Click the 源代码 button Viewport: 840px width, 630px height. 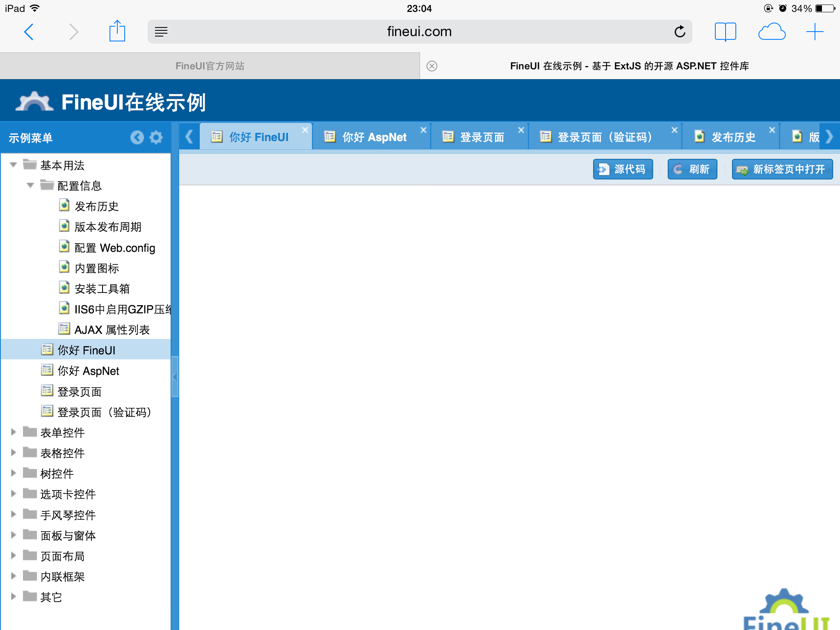click(623, 169)
